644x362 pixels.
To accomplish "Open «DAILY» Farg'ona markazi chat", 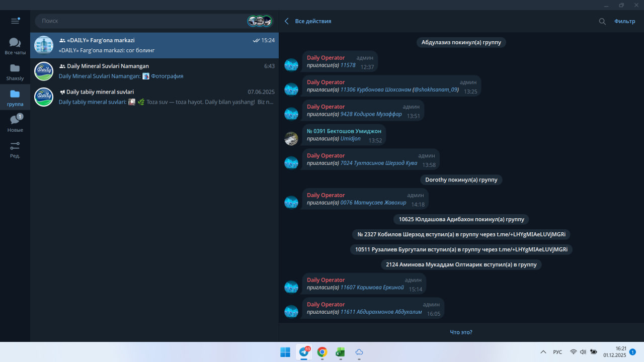I will (154, 45).
